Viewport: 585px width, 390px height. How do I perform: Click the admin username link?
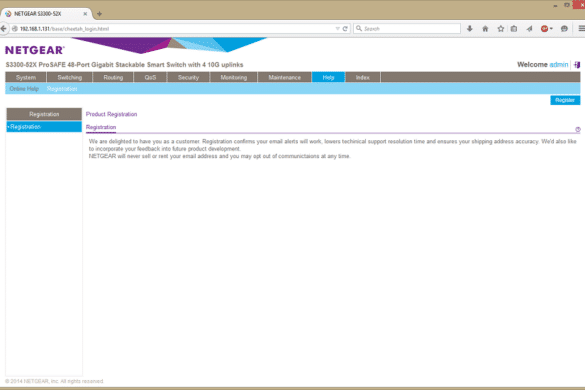point(559,65)
